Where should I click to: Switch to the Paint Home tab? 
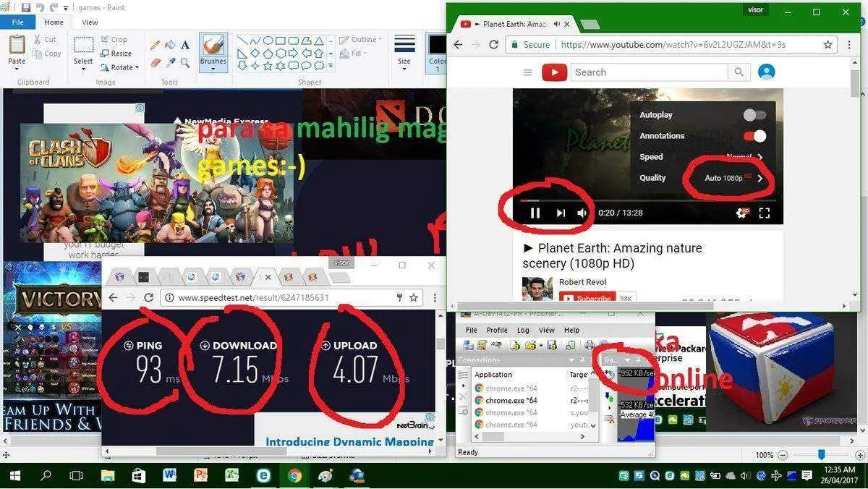point(54,22)
